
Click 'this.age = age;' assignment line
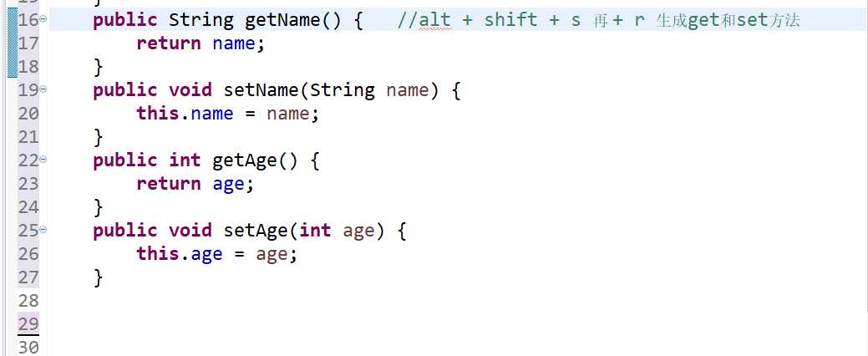click(x=217, y=254)
